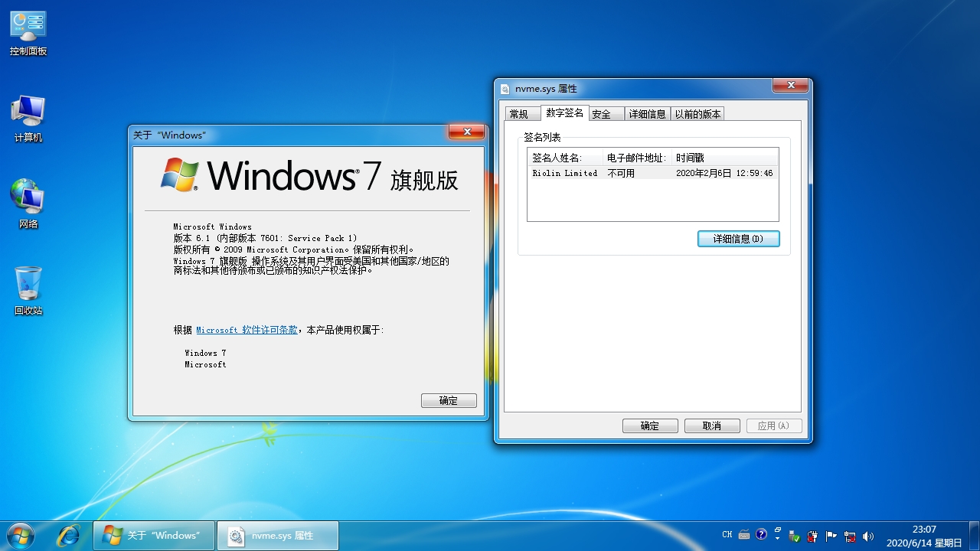The image size is (980, 551).
Task: Click 取消 in nvme.sys properties dialog
Action: (x=712, y=425)
